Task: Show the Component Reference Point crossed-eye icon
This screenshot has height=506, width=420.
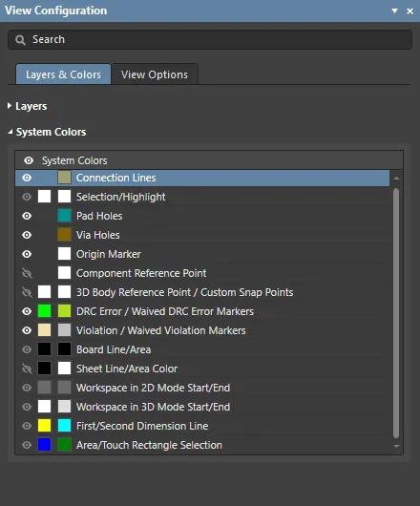Action: point(27,273)
